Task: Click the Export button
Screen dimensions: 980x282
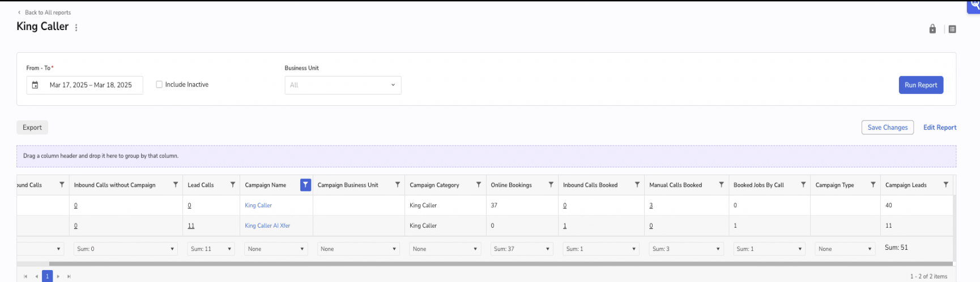Action: [32, 127]
